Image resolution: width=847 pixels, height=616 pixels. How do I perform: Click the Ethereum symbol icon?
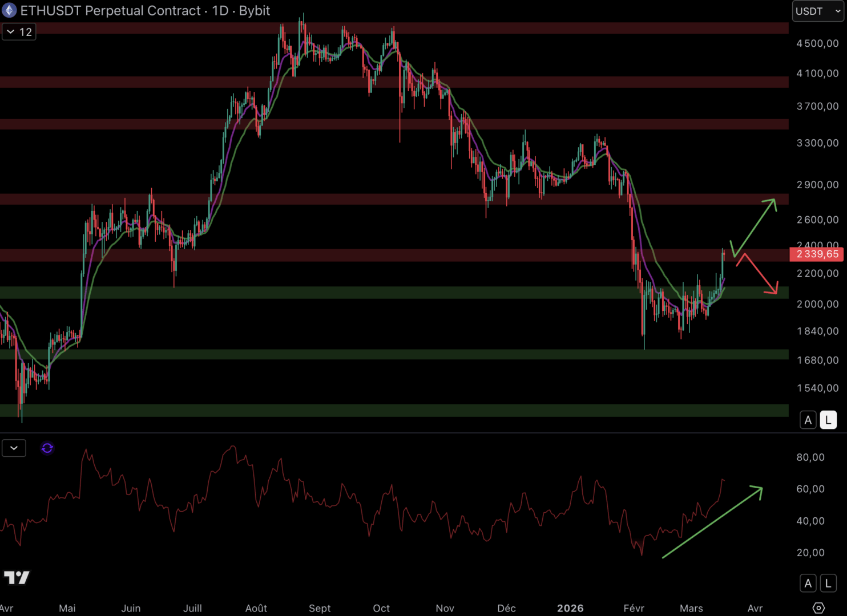pos(10,10)
